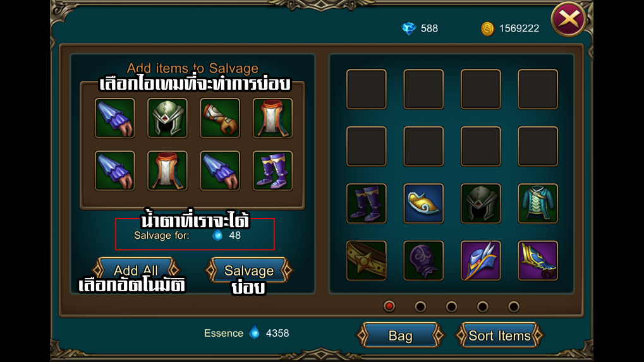Switch to third bag page dot
Image resolution: width=644 pixels, height=362 pixels.
(451, 306)
